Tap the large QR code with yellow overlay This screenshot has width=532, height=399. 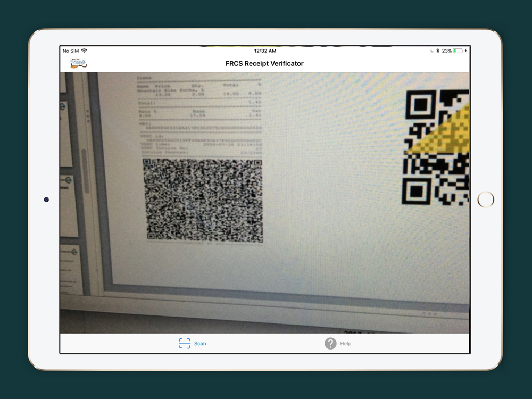click(x=436, y=147)
